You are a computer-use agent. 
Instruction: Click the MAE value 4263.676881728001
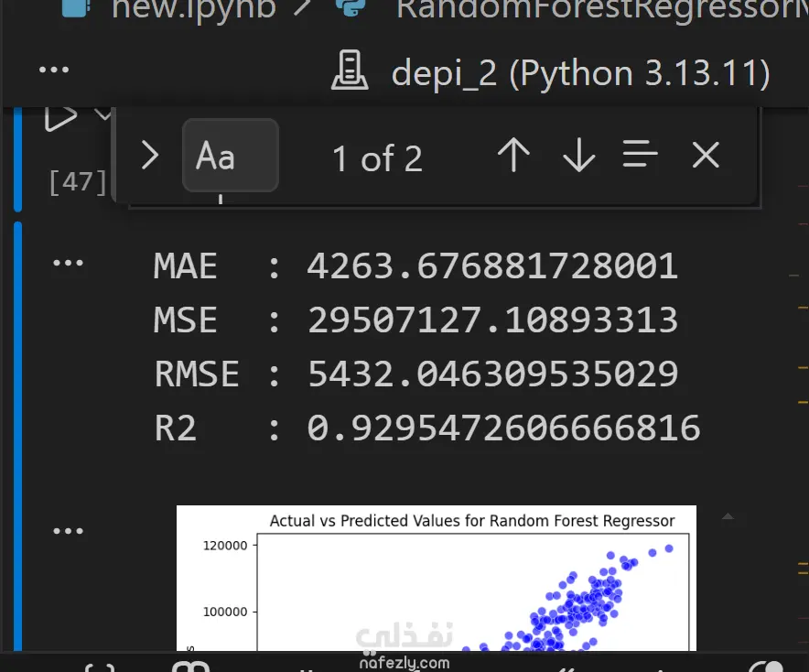(x=492, y=266)
